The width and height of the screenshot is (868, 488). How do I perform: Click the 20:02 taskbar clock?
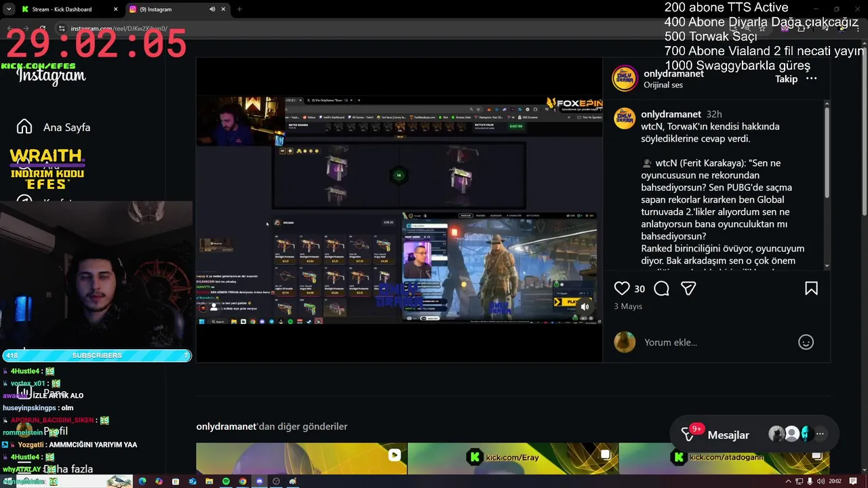pyautogui.click(x=835, y=481)
